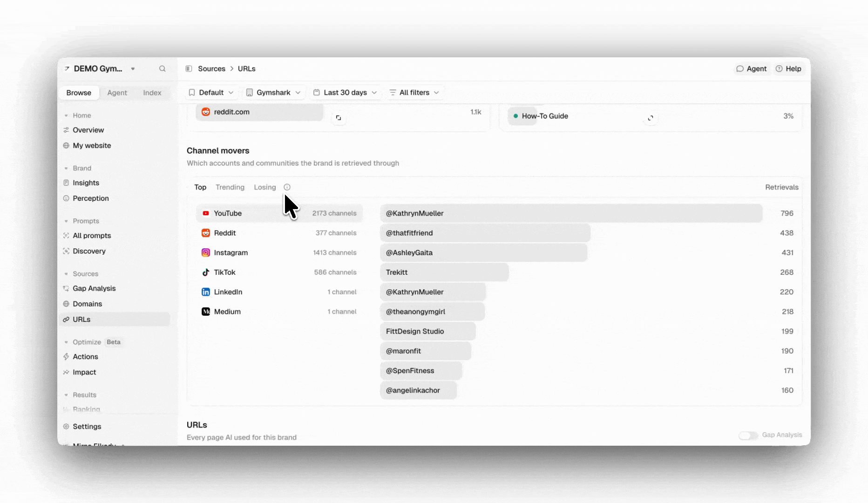Toggle the sidebar panel icon beside Sources
The image size is (868, 503).
click(189, 68)
